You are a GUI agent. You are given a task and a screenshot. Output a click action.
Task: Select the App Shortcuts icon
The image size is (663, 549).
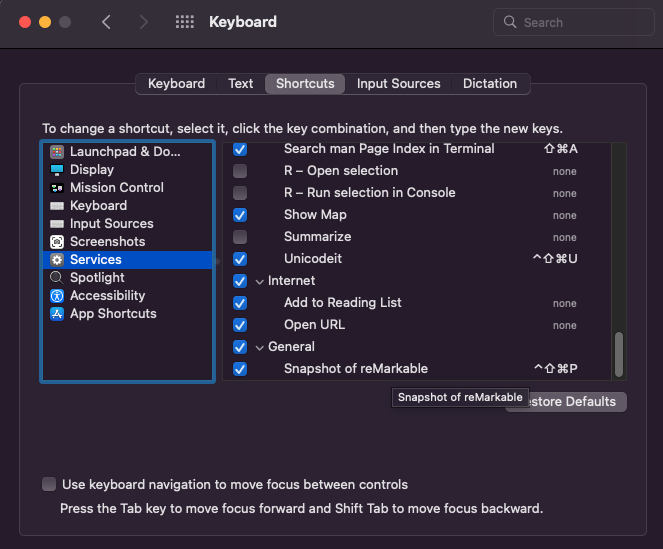click(57, 314)
